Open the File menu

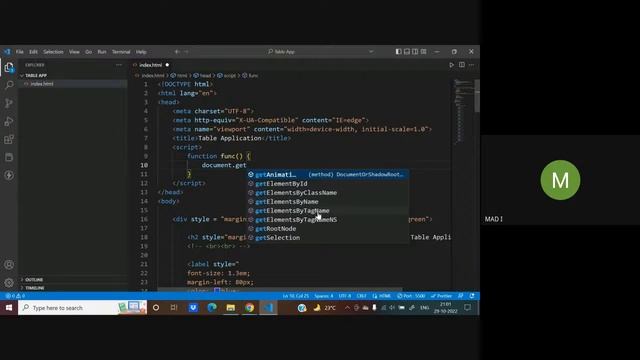[20, 52]
